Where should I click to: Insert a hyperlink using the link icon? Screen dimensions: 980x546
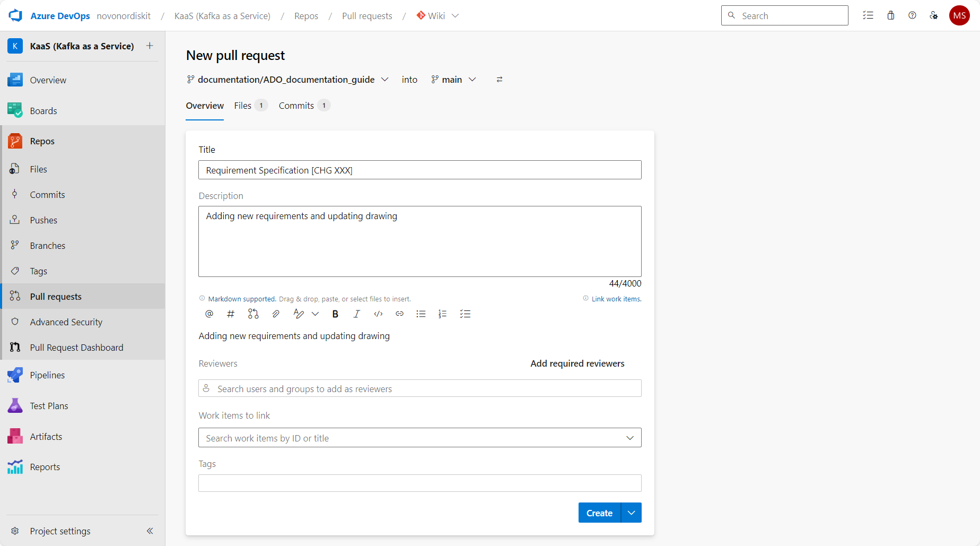399,314
